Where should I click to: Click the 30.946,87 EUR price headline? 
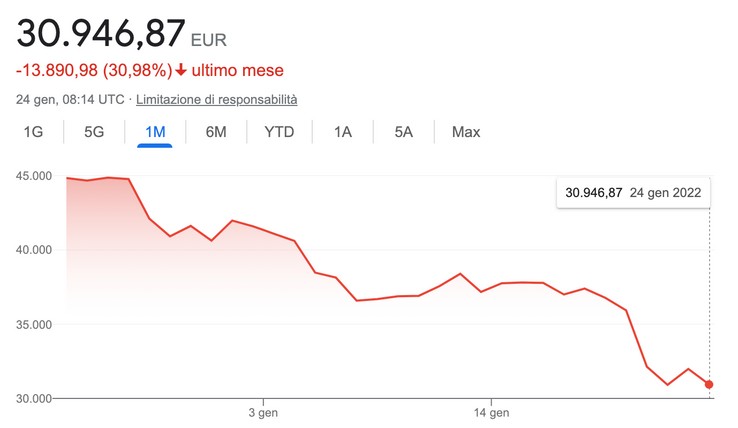121,33
